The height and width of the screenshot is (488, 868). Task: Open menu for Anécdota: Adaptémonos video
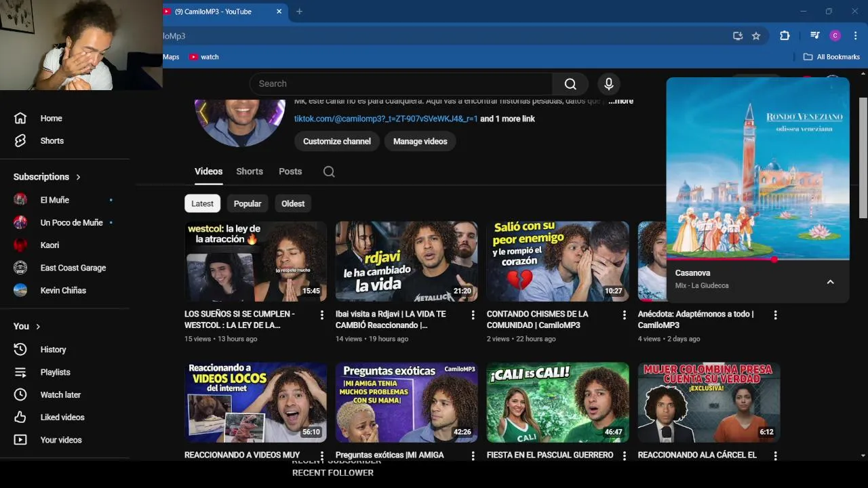click(776, 314)
